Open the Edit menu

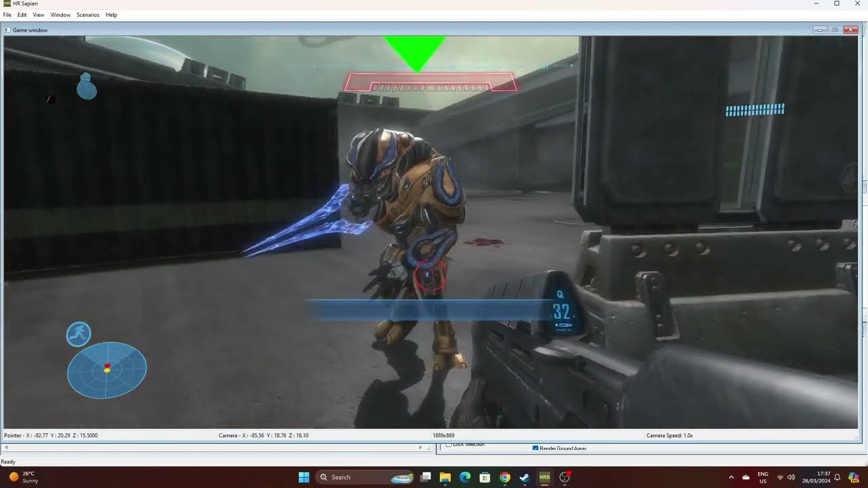click(x=22, y=15)
